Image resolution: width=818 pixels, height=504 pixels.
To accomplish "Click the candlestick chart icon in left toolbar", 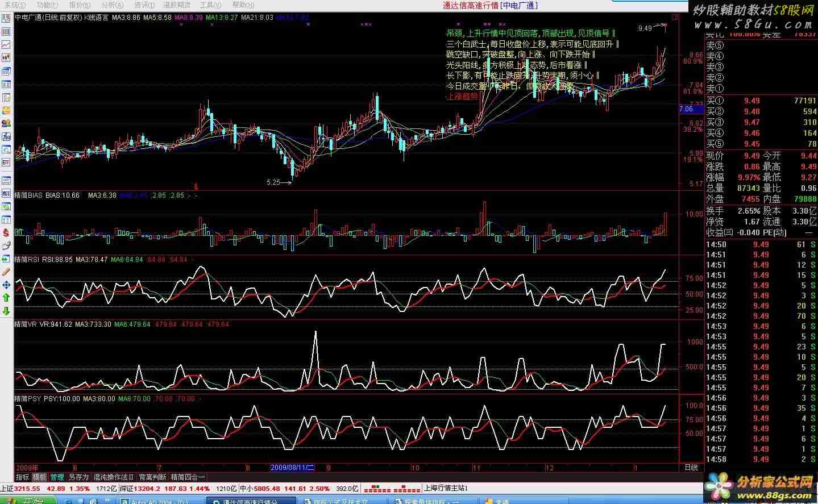I will (x=6, y=58).
